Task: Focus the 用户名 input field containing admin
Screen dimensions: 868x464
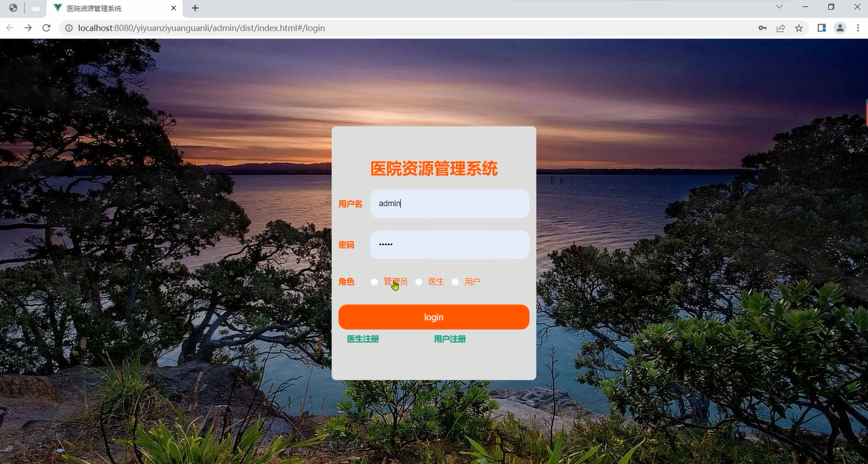Action: click(449, 204)
